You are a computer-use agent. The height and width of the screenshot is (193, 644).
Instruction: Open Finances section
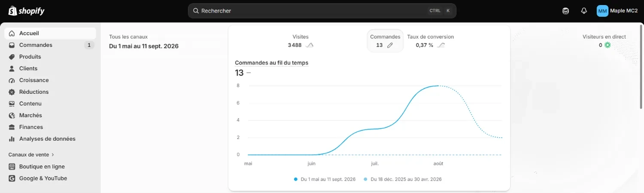click(50, 127)
